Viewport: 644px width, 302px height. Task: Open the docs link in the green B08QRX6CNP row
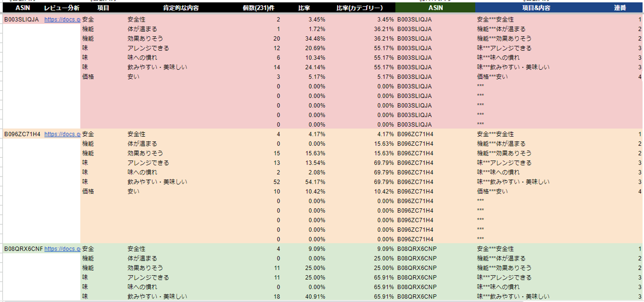(x=62, y=249)
